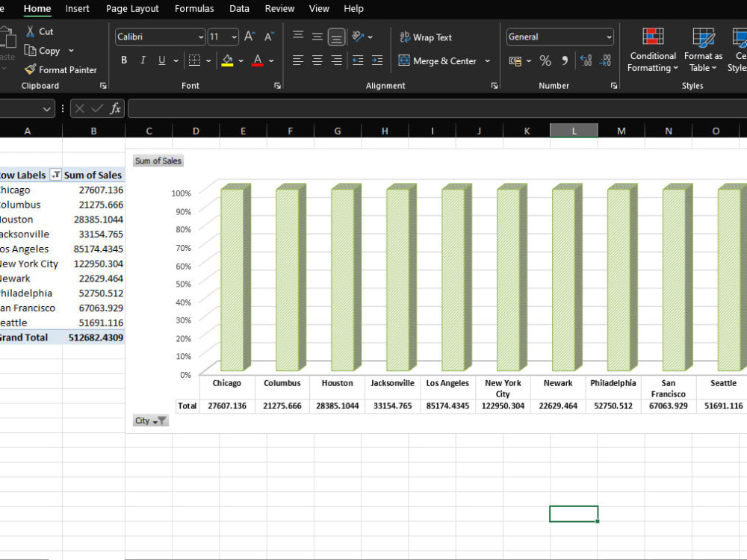Toggle Bold formatting
Image resolution: width=747 pixels, height=560 pixels.
pos(124,60)
